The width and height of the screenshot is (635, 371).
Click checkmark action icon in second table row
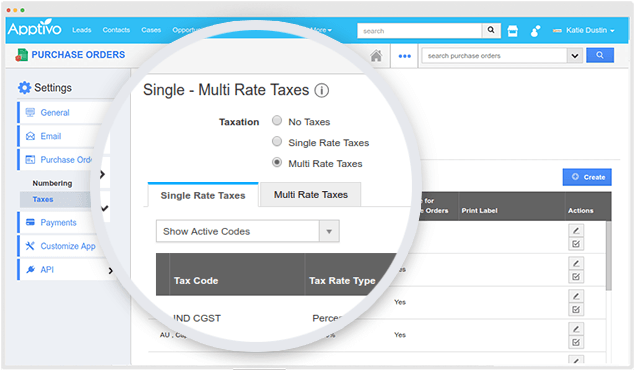(576, 277)
